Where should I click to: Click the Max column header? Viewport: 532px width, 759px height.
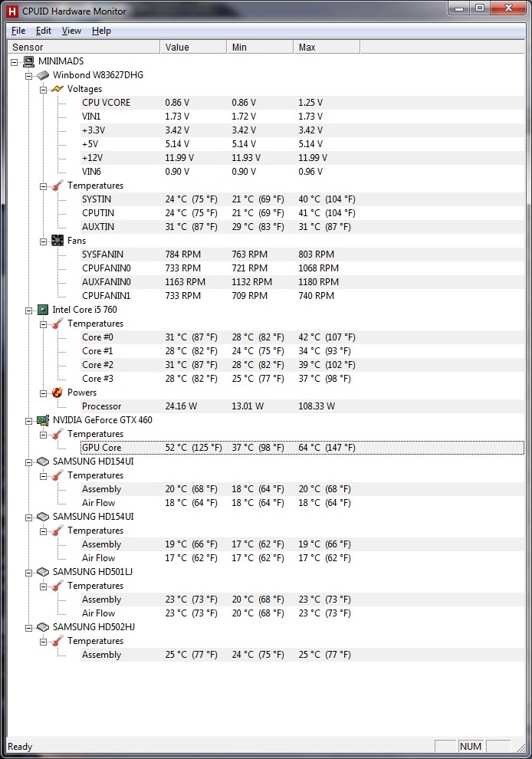tap(327, 47)
